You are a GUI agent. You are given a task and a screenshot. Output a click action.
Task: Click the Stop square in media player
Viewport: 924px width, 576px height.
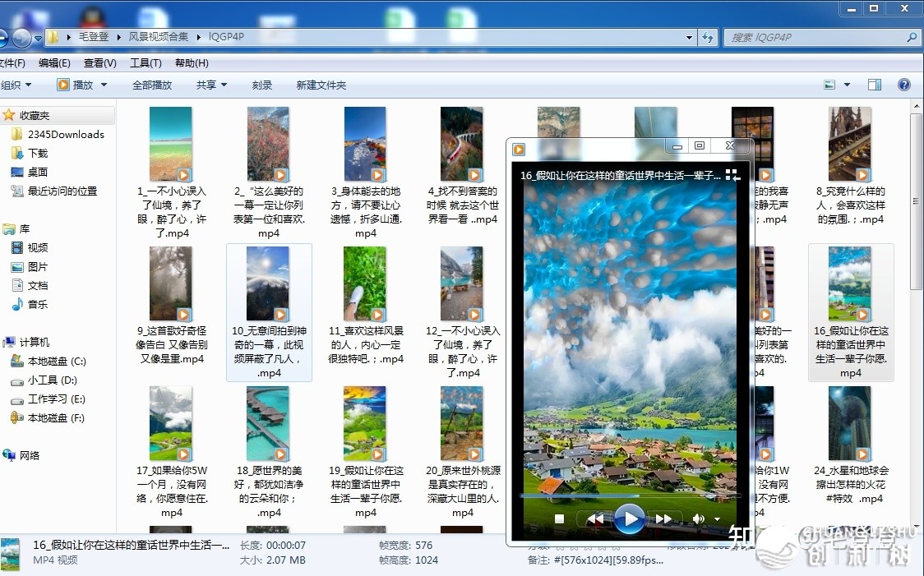[x=559, y=518]
